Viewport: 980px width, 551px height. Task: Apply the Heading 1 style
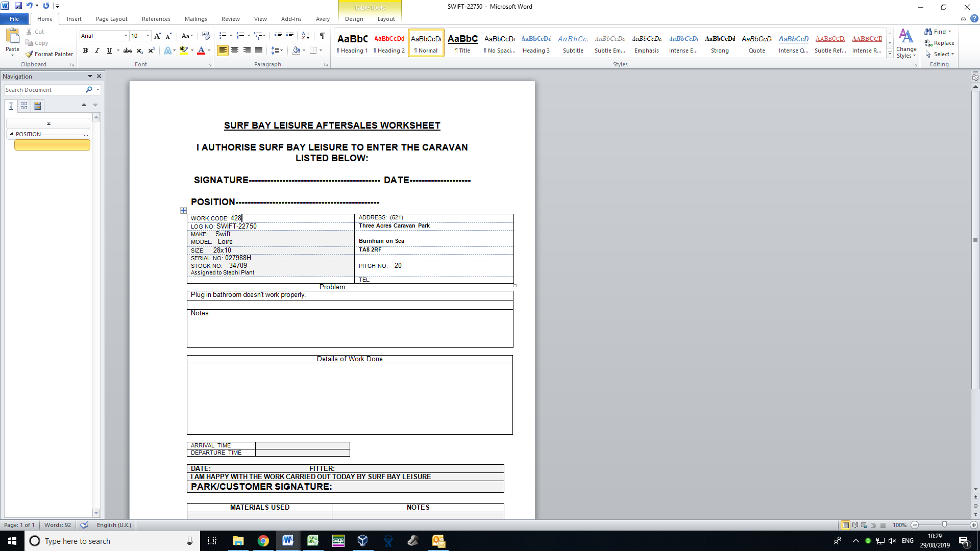[x=352, y=43]
